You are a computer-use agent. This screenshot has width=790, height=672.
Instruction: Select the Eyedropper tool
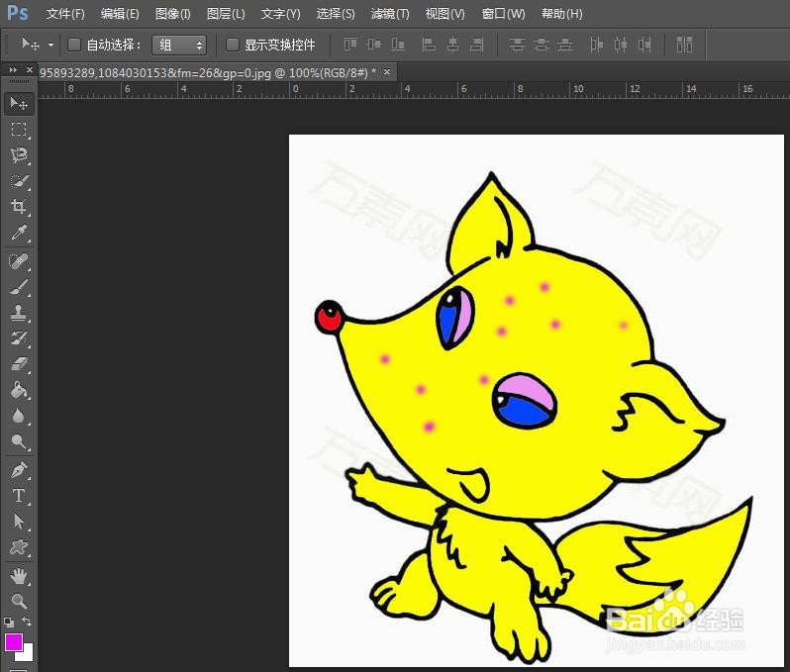pos(19,233)
